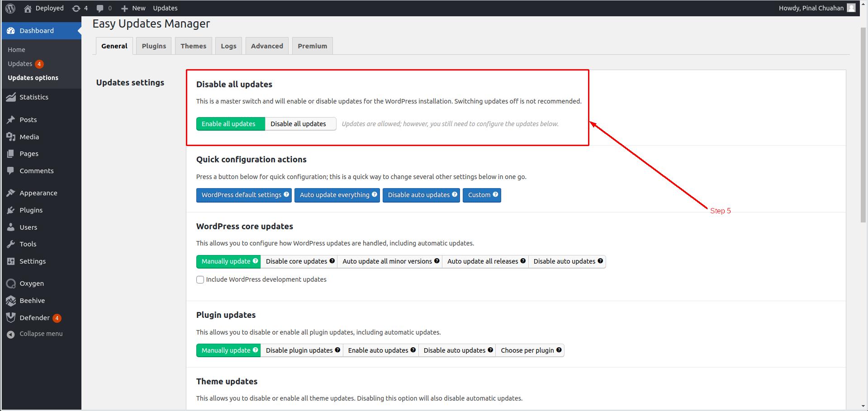The image size is (868, 411).
Task: Click Collapse menu text
Action: [41, 334]
